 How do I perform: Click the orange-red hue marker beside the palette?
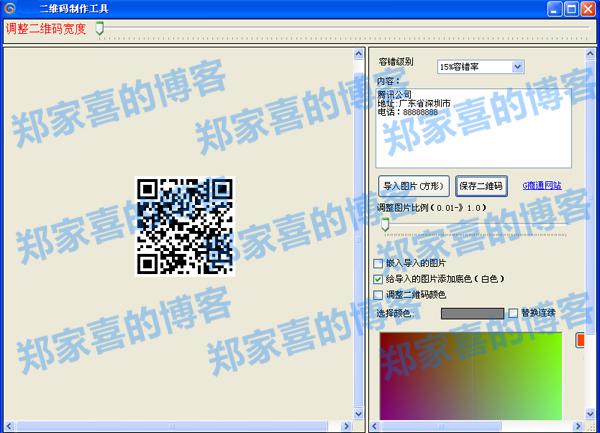pos(580,340)
